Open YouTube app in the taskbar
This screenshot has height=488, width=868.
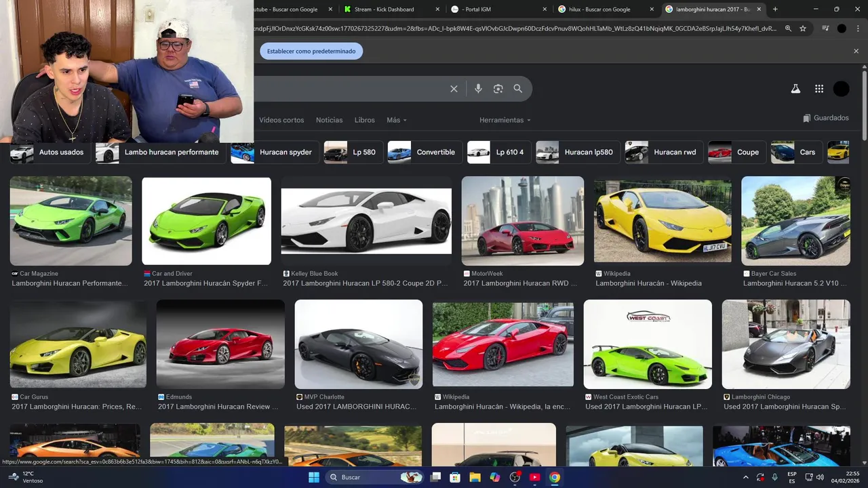[534, 477]
